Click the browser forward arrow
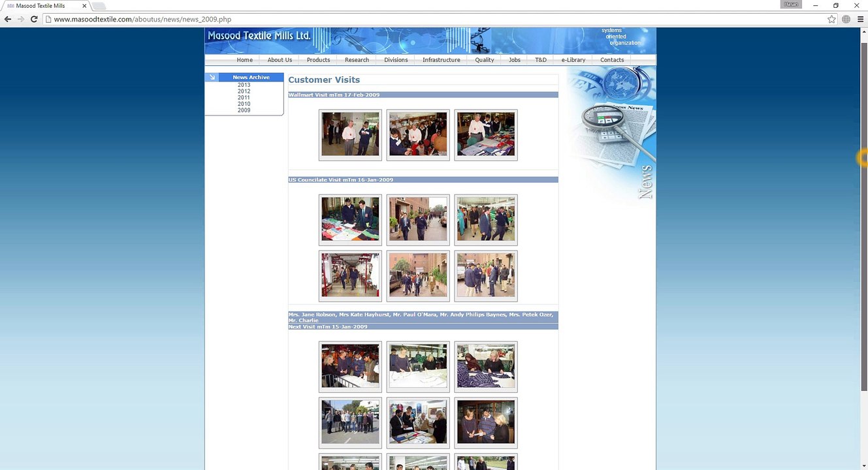The image size is (868, 470). tap(21, 20)
